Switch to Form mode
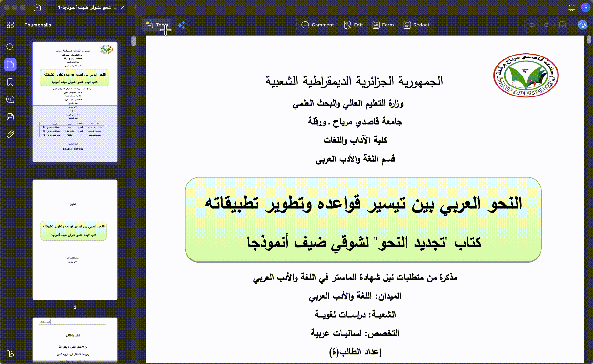 click(x=383, y=25)
